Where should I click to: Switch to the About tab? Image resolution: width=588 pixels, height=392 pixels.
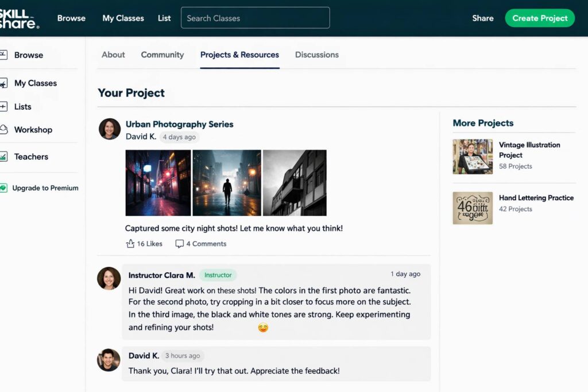(x=113, y=55)
